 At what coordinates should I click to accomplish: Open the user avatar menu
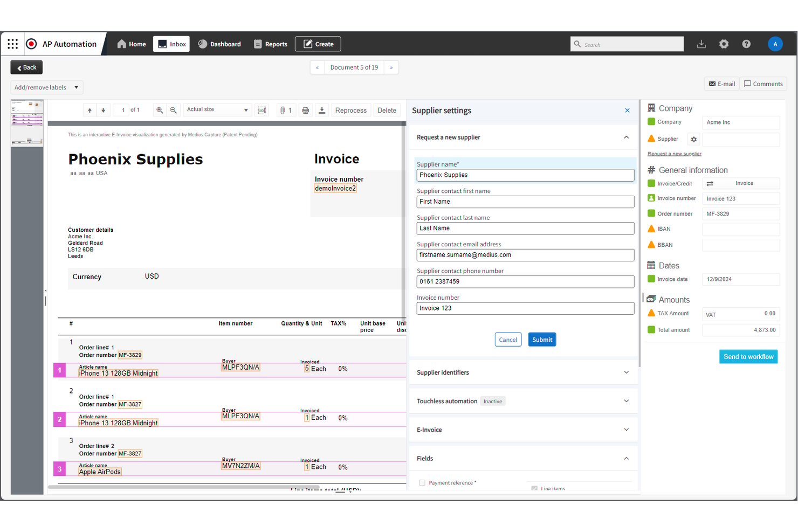[x=775, y=44]
